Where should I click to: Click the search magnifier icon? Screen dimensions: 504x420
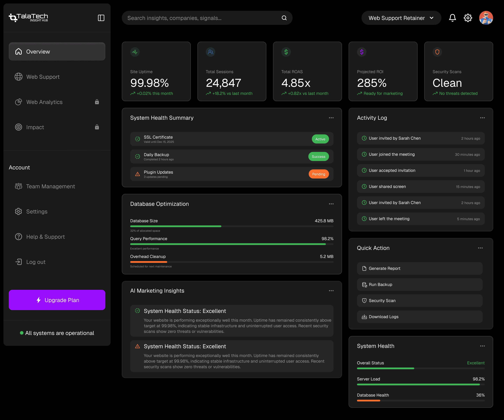284,18
